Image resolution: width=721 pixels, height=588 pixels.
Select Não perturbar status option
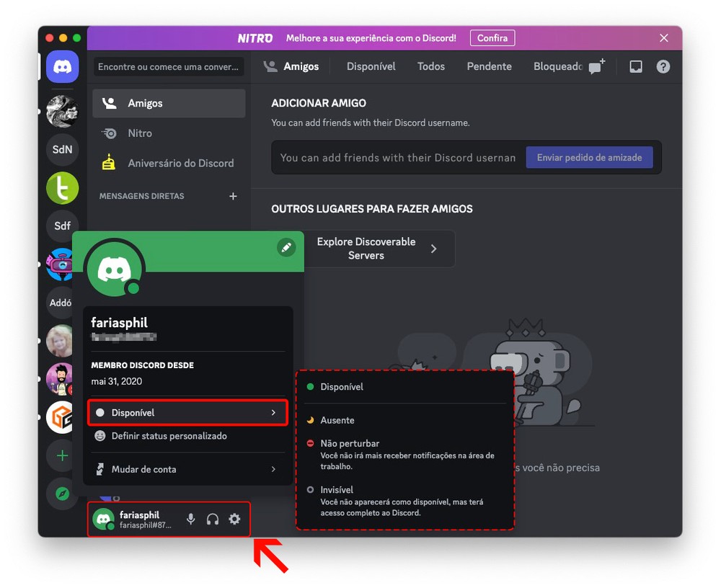pos(349,444)
